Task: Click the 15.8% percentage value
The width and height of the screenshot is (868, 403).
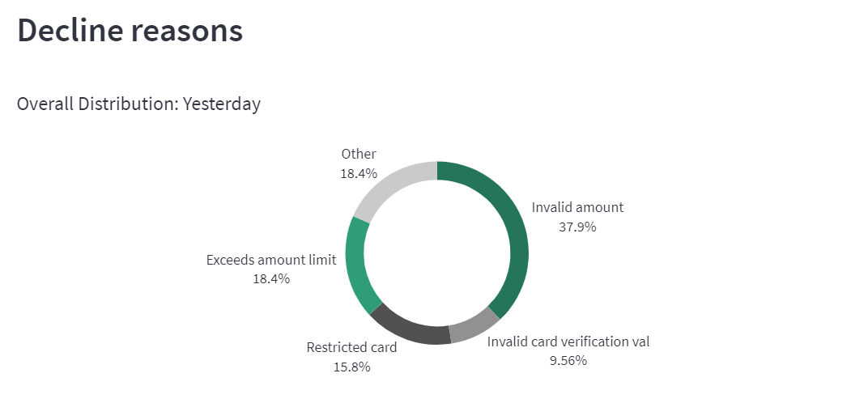Action: pyautogui.click(x=351, y=367)
